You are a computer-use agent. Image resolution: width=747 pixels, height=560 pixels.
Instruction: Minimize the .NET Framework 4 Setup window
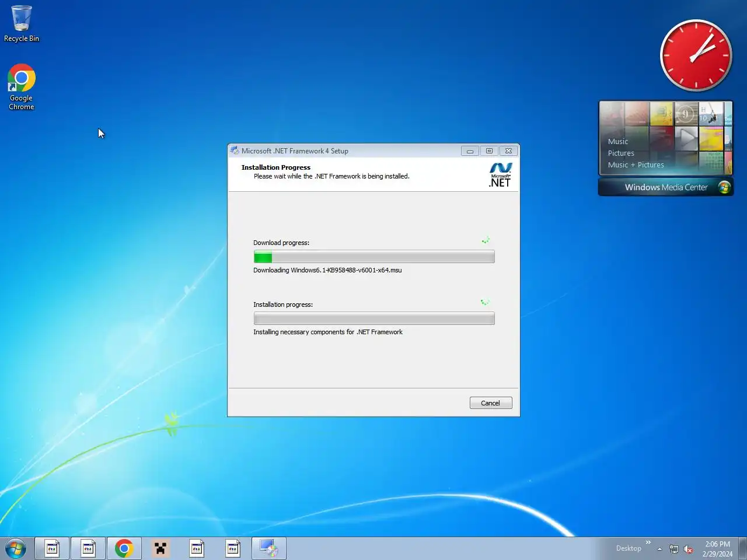point(470,151)
